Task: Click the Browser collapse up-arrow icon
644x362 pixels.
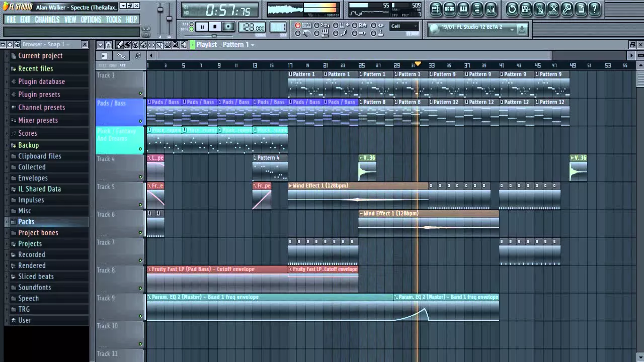Action: point(10,44)
